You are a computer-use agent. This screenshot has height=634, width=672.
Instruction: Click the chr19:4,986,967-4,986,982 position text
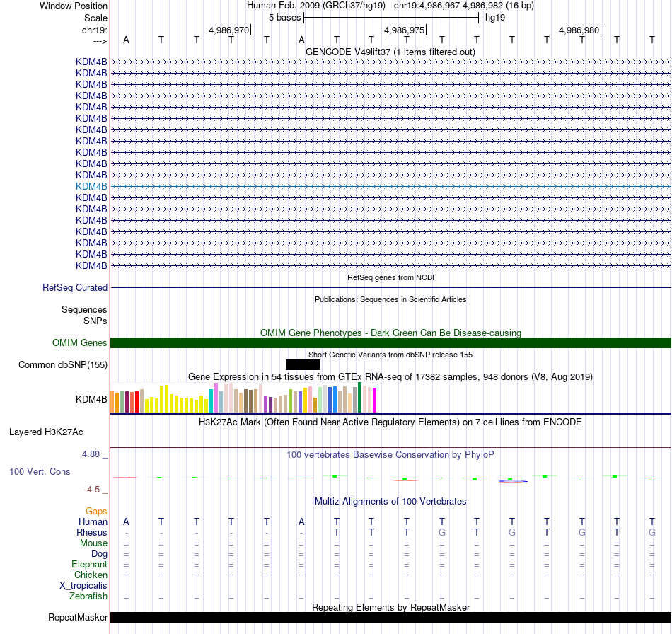pyautogui.click(x=464, y=6)
